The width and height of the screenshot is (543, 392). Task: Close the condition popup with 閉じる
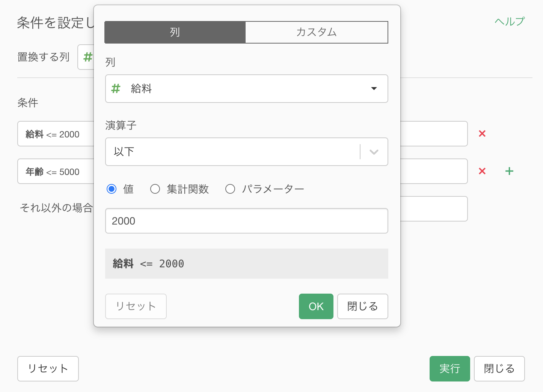[362, 306]
